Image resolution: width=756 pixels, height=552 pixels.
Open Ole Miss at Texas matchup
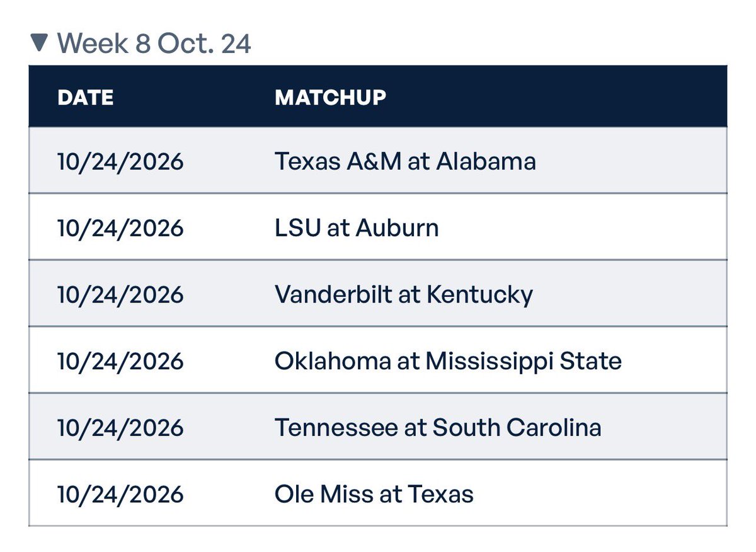point(374,494)
